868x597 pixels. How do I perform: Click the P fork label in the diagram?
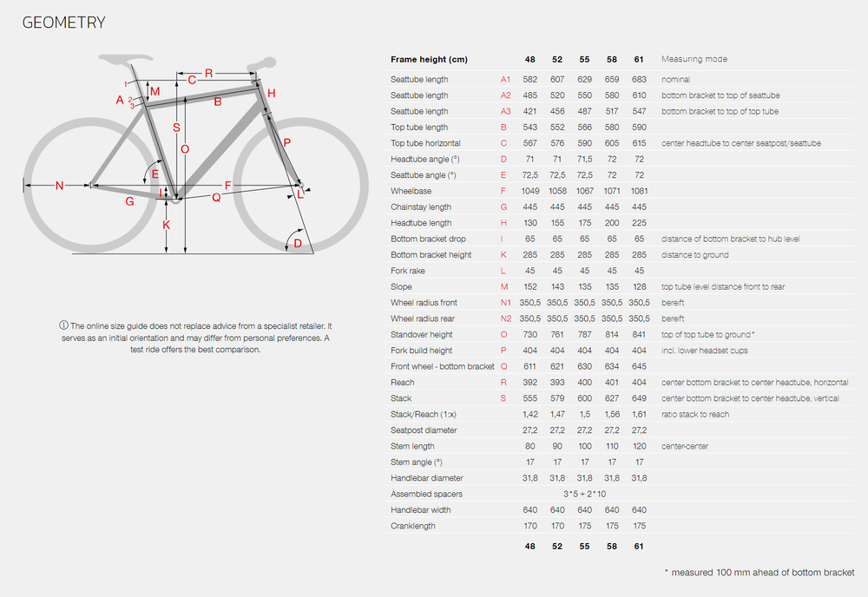pos(287,141)
